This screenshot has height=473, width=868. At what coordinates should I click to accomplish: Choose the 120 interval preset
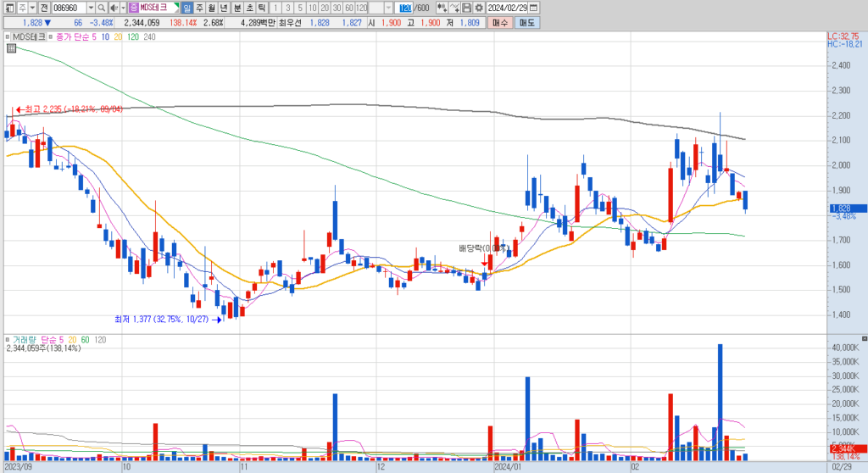(361, 8)
